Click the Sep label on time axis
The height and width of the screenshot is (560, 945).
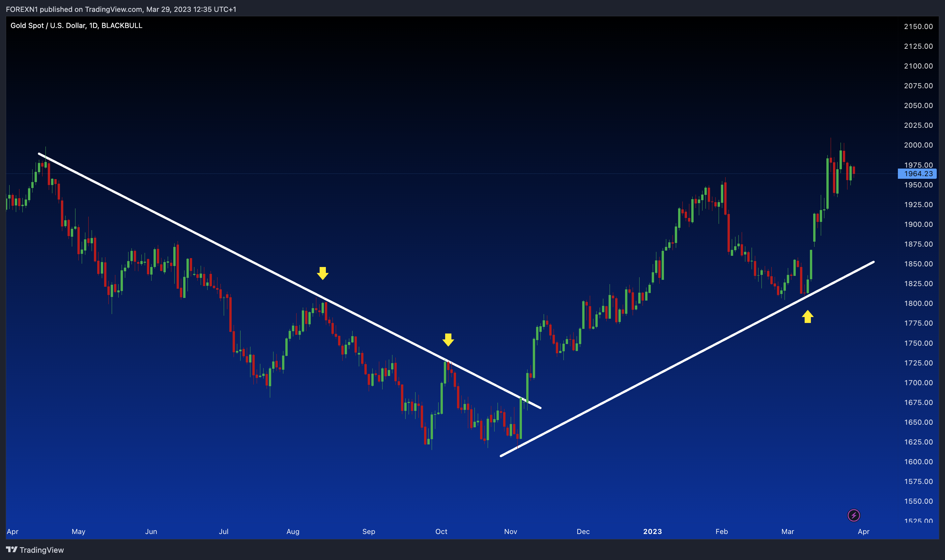(369, 531)
